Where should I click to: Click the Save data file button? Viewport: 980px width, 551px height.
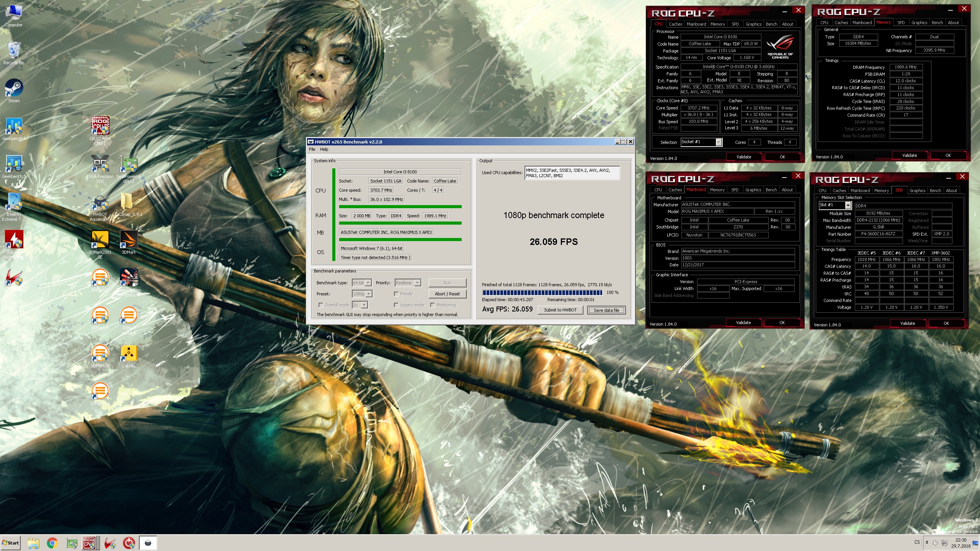point(606,310)
